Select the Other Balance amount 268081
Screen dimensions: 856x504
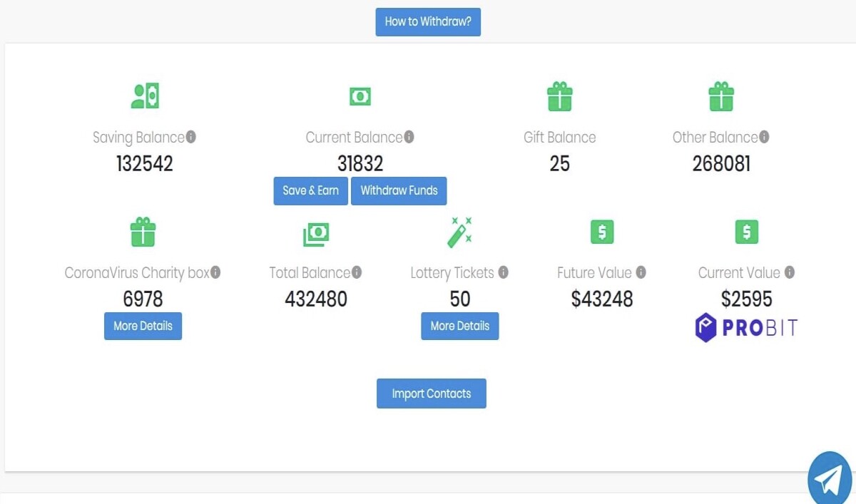(721, 164)
